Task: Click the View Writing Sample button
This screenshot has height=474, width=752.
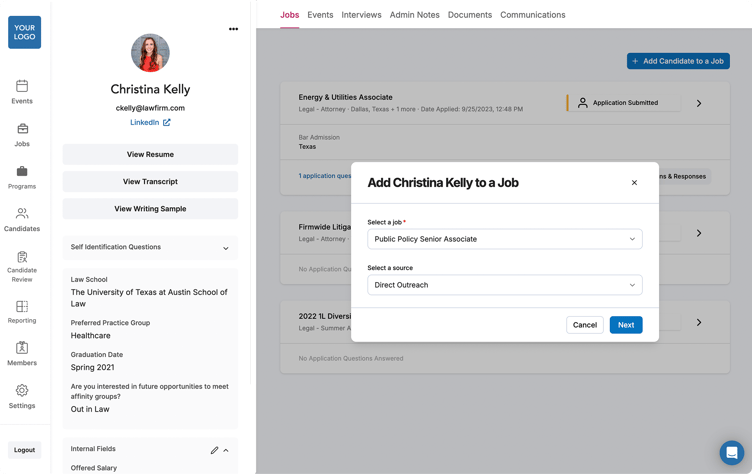Action: click(150, 209)
